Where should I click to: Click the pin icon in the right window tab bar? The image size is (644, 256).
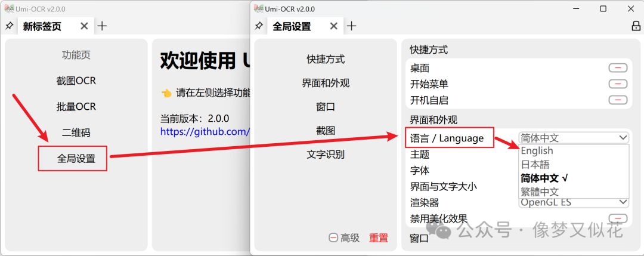tap(259, 26)
